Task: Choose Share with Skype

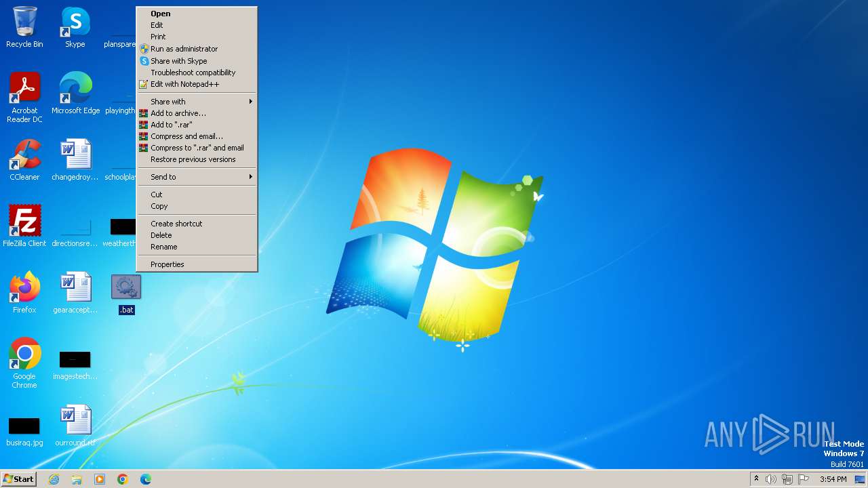Action: pyautogui.click(x=197, y=61)
